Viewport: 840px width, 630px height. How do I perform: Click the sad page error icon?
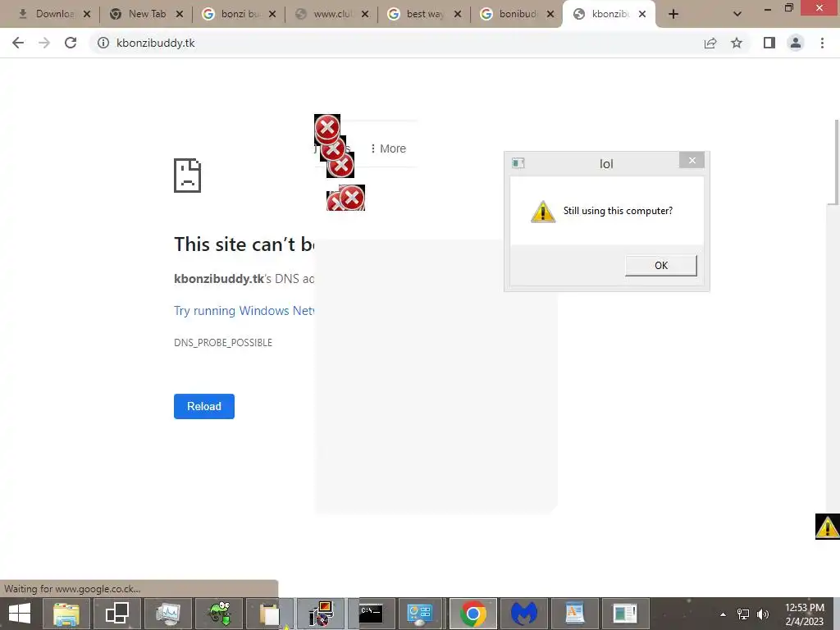(188, 176)
